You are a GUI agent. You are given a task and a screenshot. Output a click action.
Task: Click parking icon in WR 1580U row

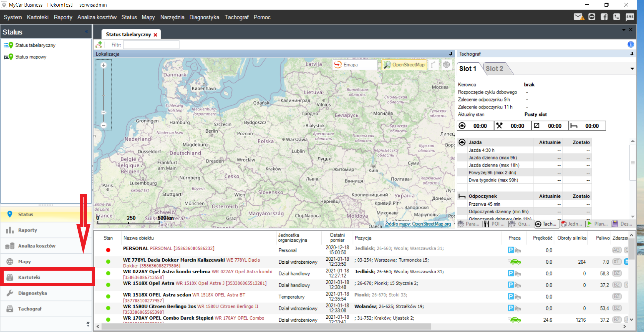[x=514, y=308]
